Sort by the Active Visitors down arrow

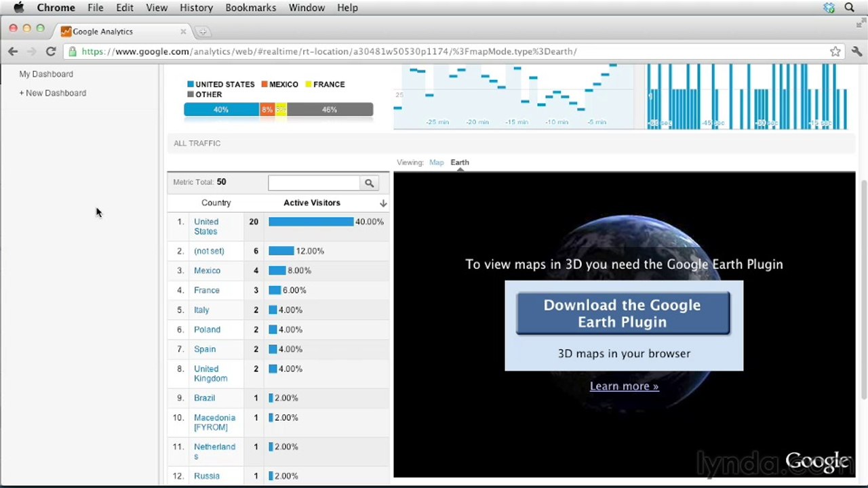[383, 203]
